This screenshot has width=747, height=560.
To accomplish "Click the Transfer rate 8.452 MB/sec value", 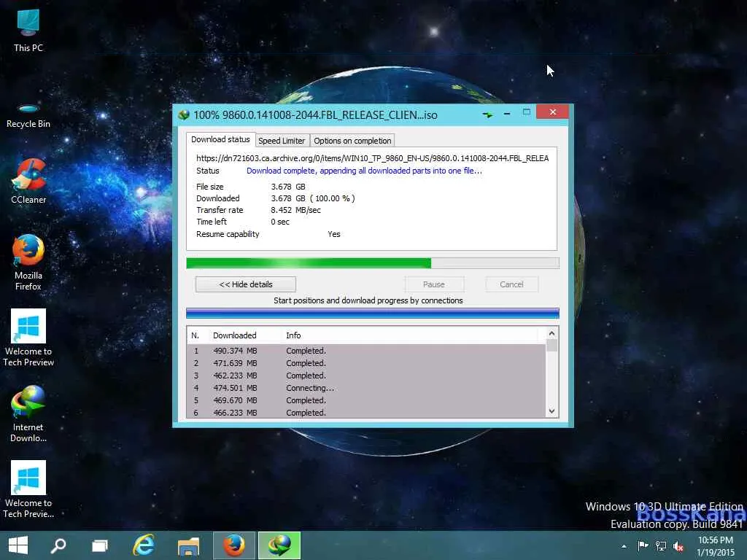I will coord(296,210).
